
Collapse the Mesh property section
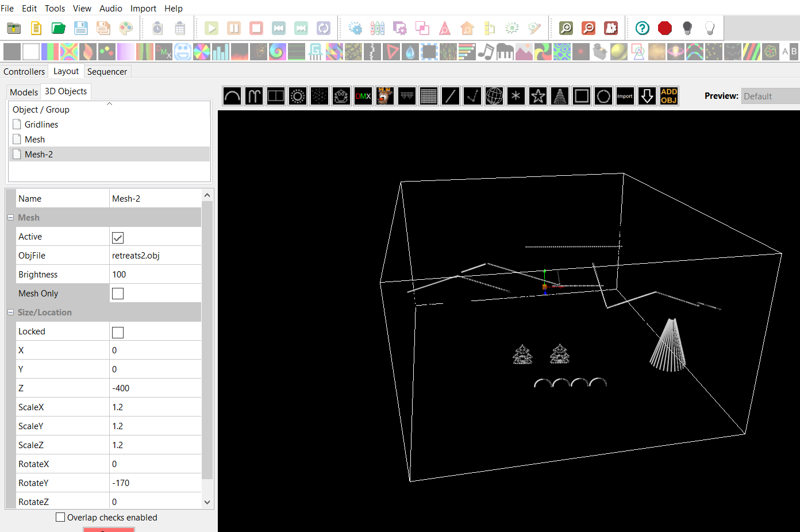(x=10, y=218)
